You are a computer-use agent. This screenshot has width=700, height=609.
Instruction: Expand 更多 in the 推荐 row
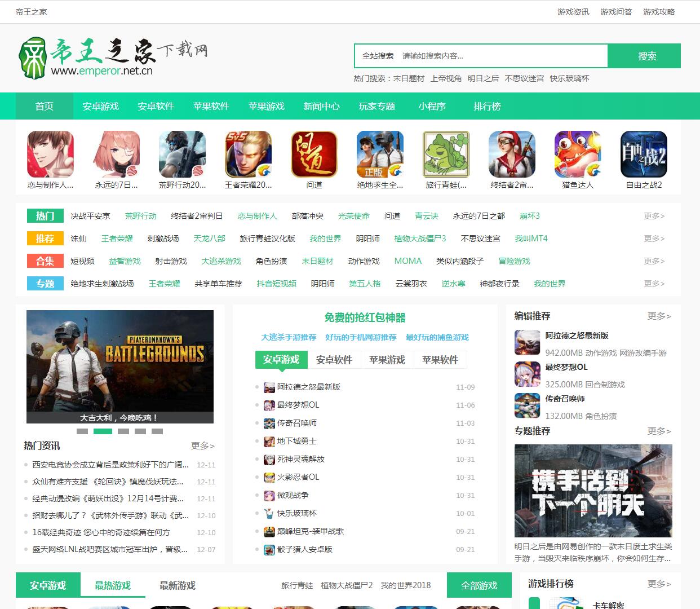coord(654,239)
